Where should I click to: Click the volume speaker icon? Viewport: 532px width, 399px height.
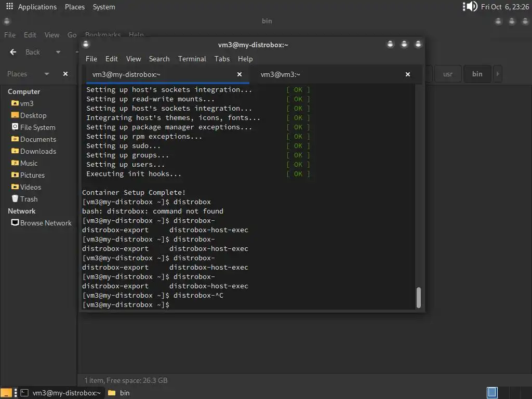tap(472, 6)
